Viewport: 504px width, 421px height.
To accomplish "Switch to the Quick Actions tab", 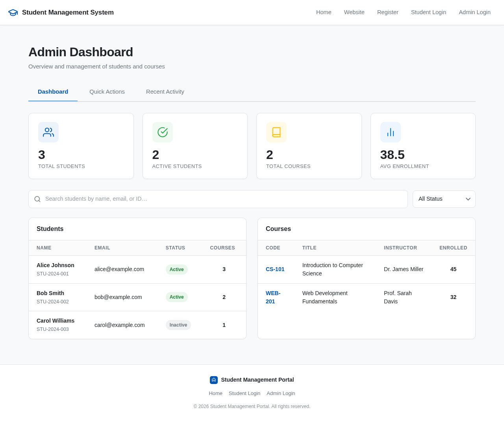I will (x=107, y=92).
